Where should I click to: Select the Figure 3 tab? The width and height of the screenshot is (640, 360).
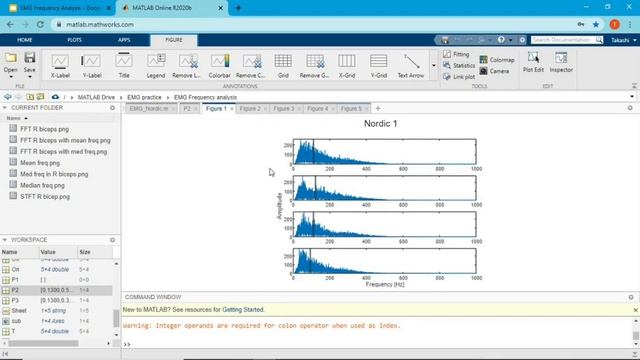(284, 109)
